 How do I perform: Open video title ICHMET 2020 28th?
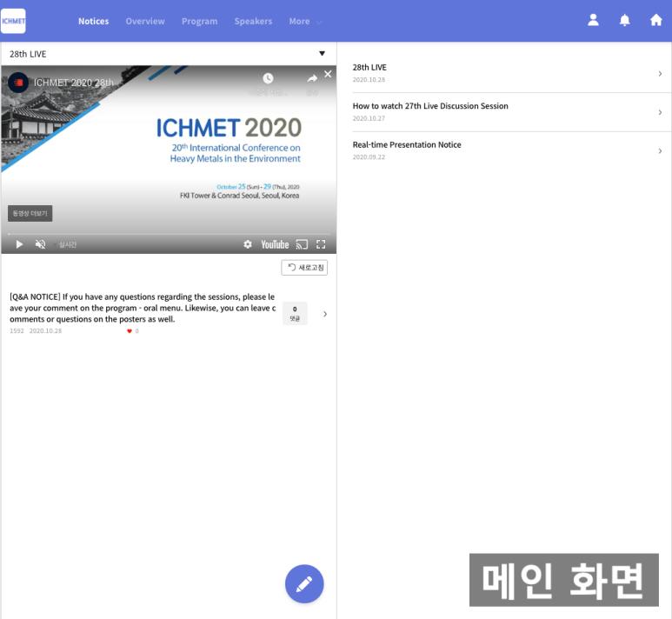(x=74, y=83)
